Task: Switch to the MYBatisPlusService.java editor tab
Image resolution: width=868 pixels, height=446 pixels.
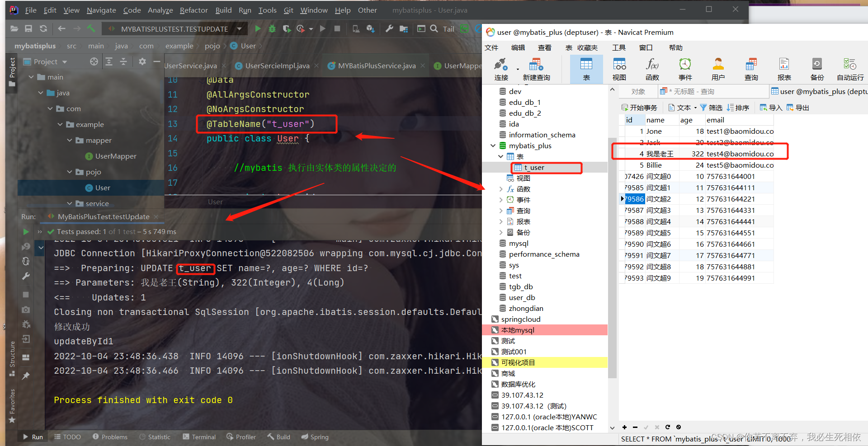Action: click(x=377, y=66)
